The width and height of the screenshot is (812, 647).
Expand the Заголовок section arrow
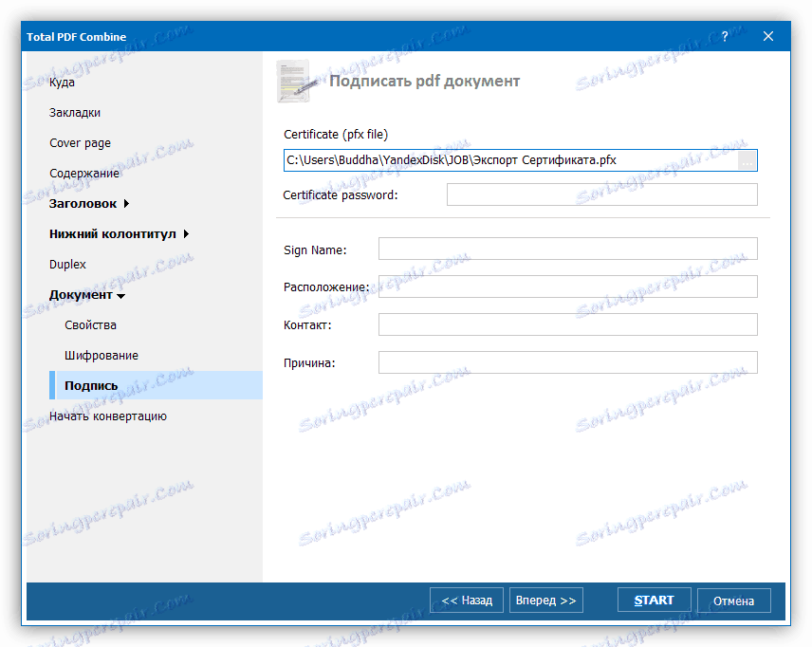(x=126, y=204)
